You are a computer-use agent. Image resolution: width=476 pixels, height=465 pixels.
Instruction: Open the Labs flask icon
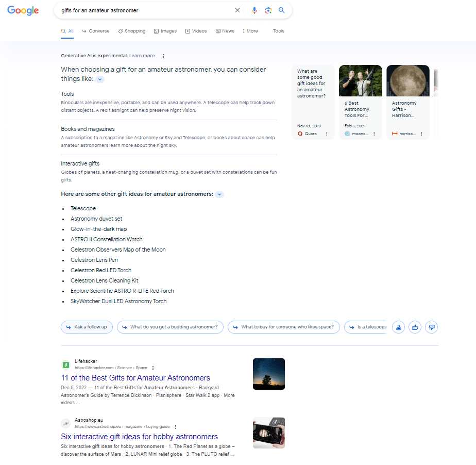398,327
